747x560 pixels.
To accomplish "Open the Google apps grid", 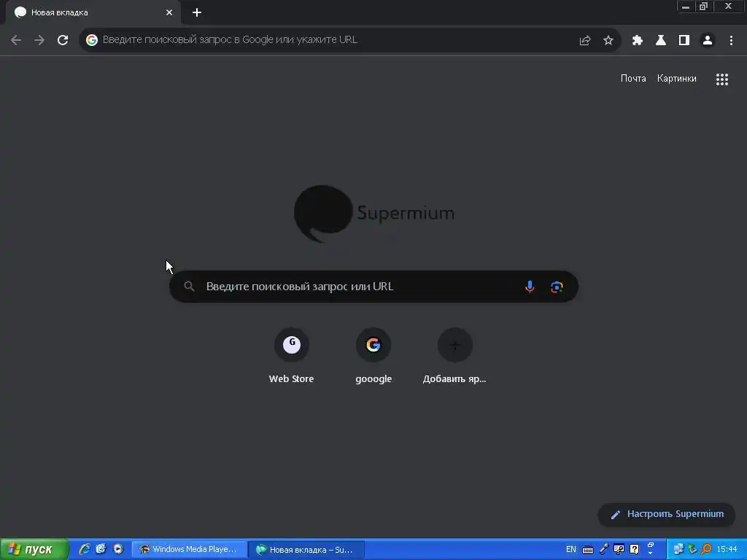I will pyautogui.click(x=722, y=79).
